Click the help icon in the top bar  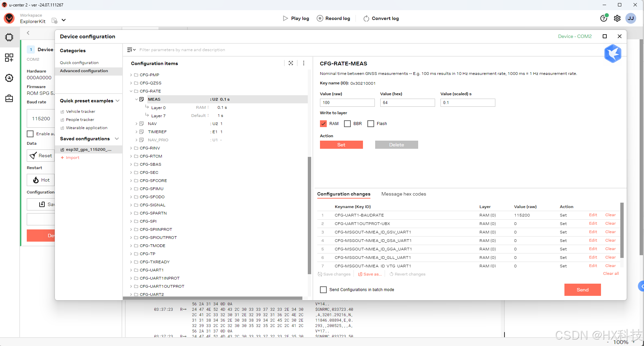pos(604,18)
